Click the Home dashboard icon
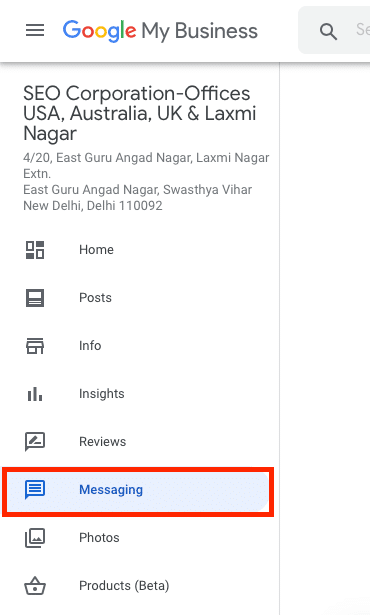Screen dimensions: 370x615 click(x=35, y=250)
